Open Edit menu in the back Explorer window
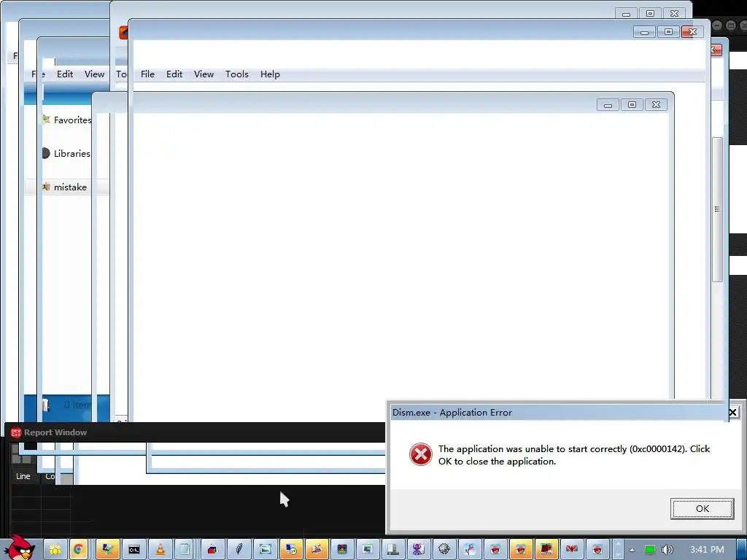Screen dimensions: 747x560 click(65, 74)
